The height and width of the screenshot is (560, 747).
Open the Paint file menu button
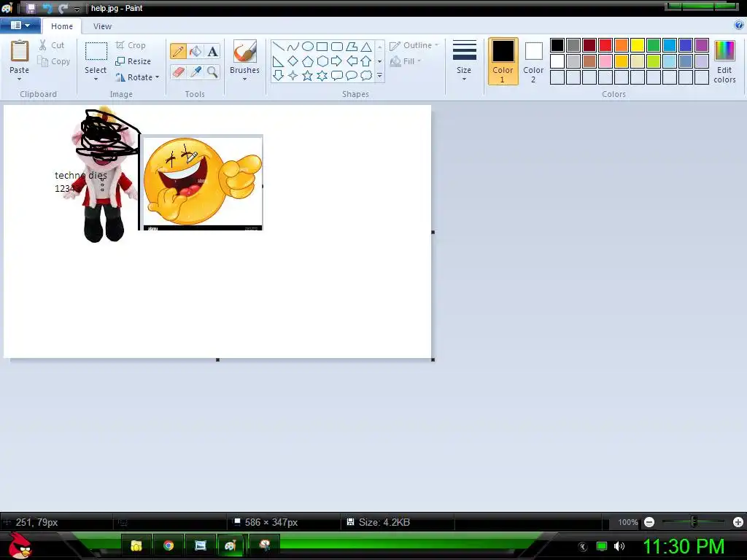pyautogui.click(x=20, y=26)
